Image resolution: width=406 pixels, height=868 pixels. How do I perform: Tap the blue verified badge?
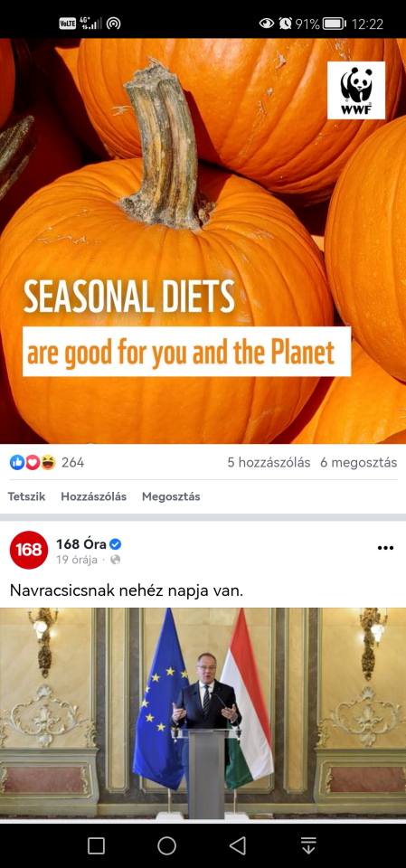[115, 544]
